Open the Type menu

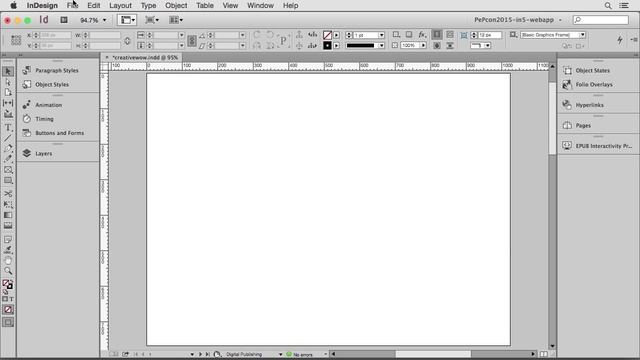tap(148, 6)
